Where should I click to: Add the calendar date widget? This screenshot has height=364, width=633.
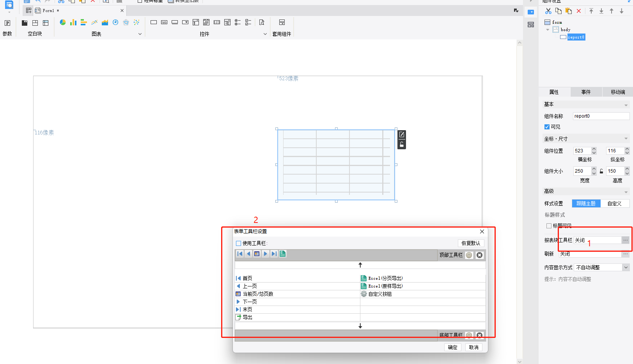pyautogui.click(x=206, y=22)
